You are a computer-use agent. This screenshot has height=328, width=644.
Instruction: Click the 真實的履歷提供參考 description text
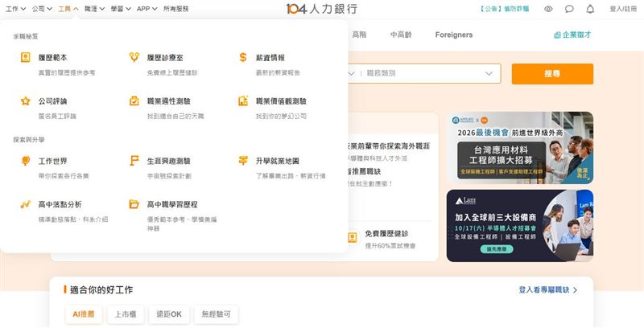(x=67, y=72)
